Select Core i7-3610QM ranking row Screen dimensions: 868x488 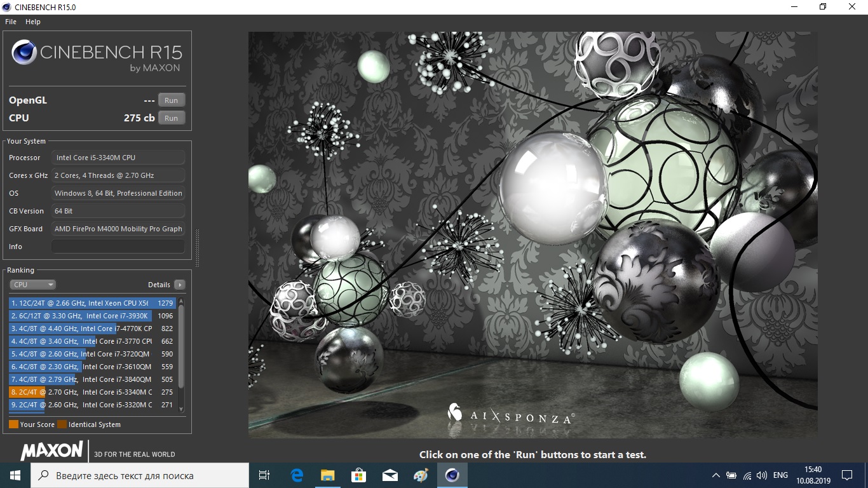[x=93, y=367]
